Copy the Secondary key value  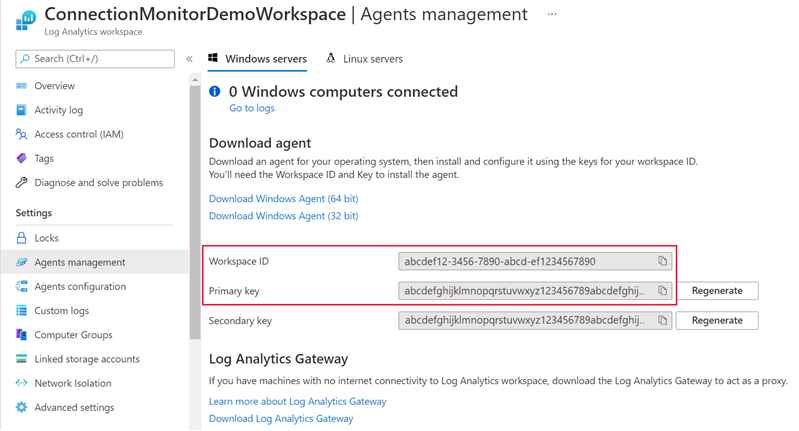click(x=662, y=321)
